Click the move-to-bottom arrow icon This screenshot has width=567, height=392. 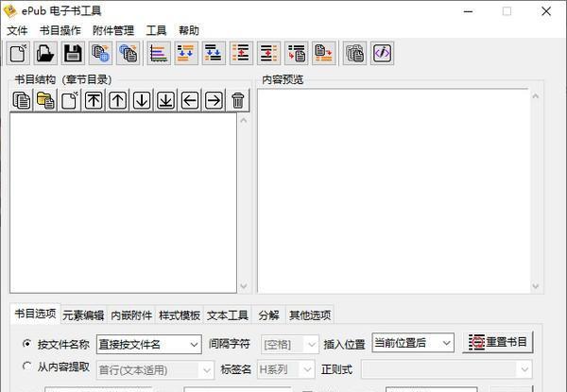(165, 100)
